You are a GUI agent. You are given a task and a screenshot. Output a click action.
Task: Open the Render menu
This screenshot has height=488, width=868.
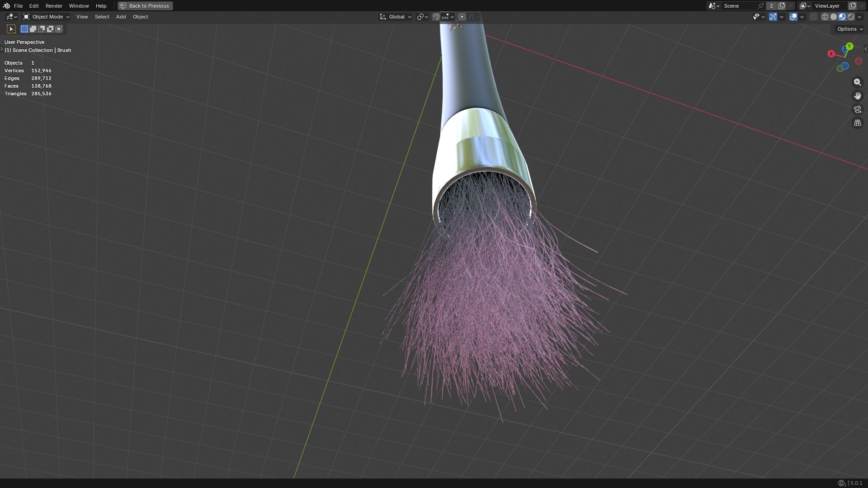point(54,6)
